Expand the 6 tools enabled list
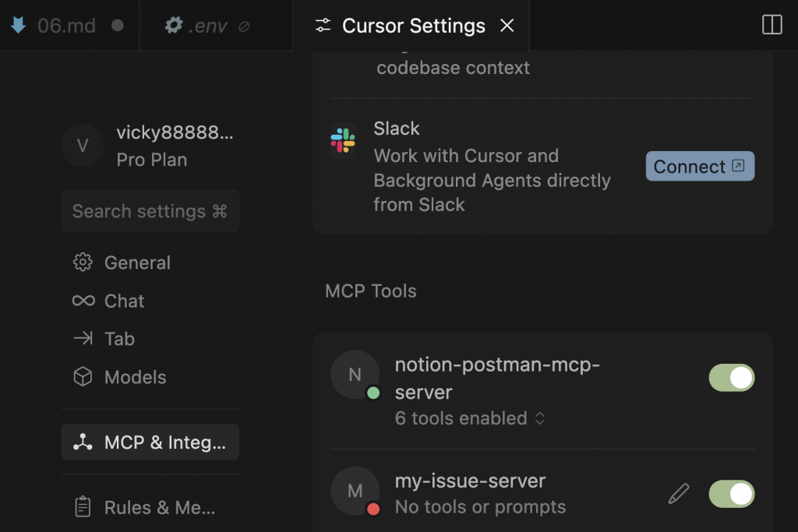Screen dimensions: 798x532 [470, 418]
